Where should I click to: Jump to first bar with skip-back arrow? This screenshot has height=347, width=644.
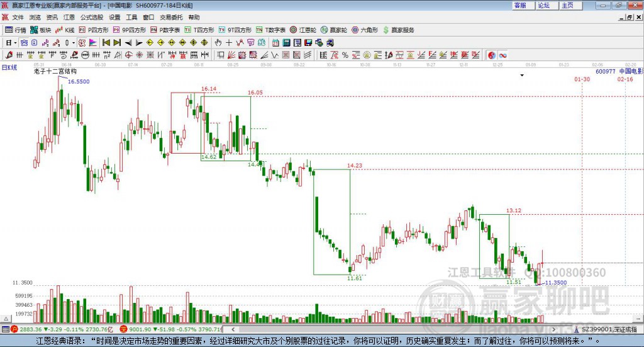point(106,43)
